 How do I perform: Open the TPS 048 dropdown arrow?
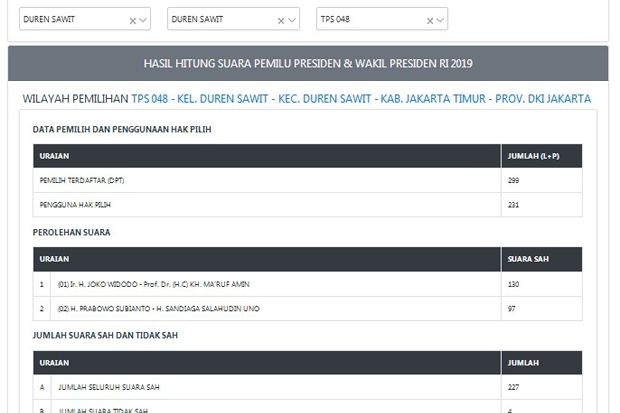click(440, 20)
